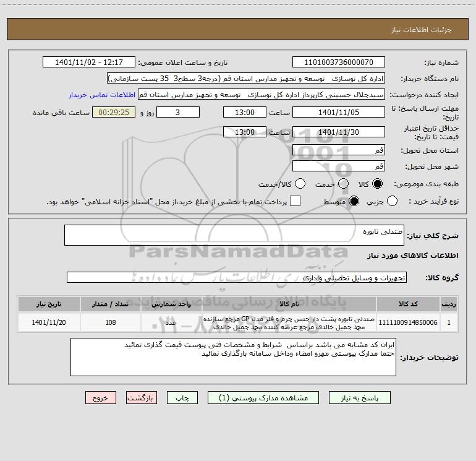
Task: Click the unit cell عدد
Action: 171,322
